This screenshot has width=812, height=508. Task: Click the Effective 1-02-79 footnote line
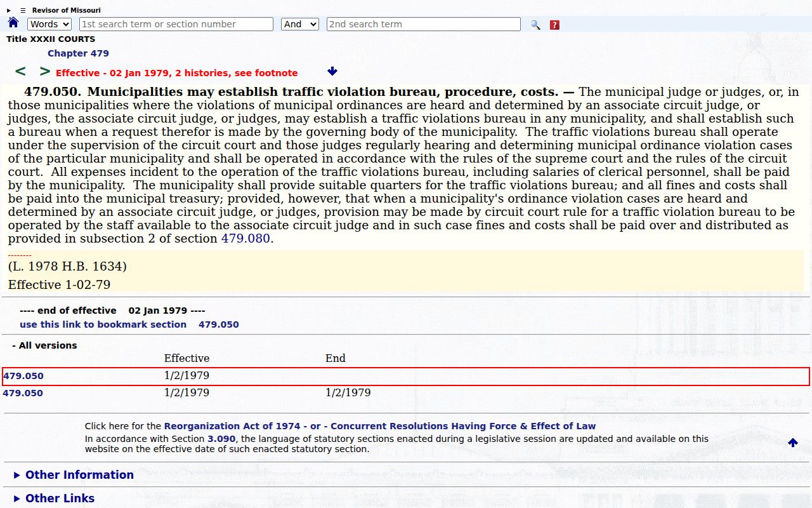(x=59, y=285)
